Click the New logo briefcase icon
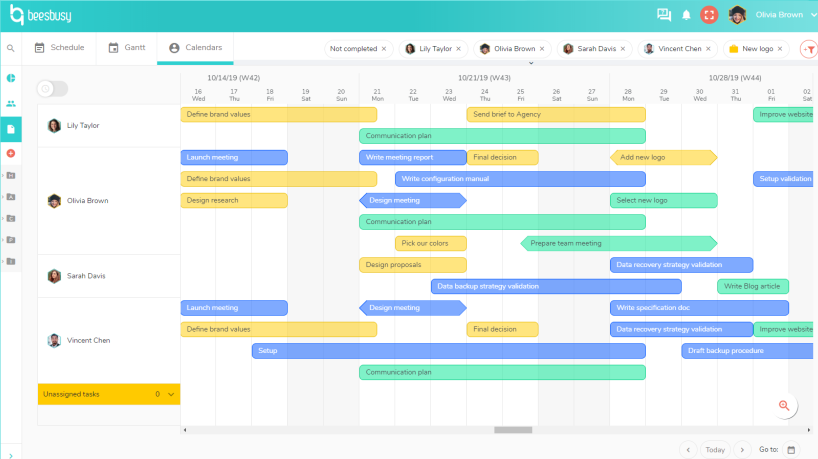818x459 pixels. [733, 49]
